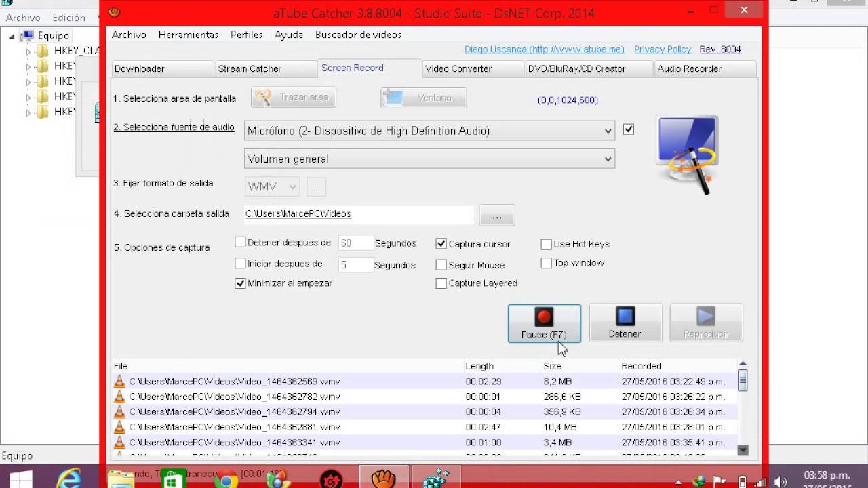Viewport: 868px width, 488px height.
Task: Open the Buscador de videos menu
Action: [x=359, y=35]
